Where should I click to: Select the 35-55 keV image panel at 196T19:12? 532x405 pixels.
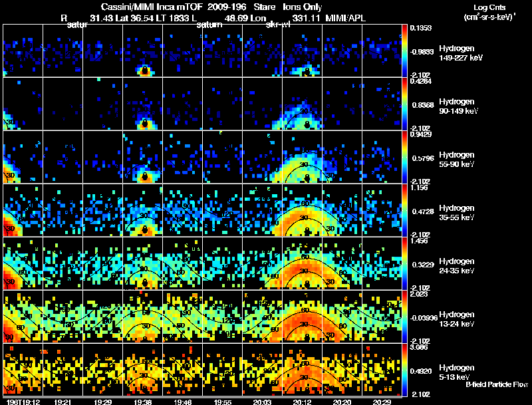point(23,210)
